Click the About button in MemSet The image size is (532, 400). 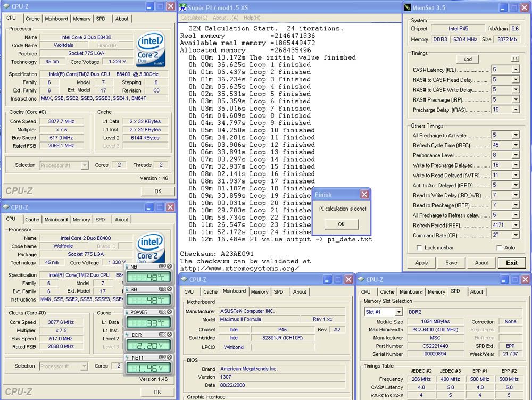point(481,263)
